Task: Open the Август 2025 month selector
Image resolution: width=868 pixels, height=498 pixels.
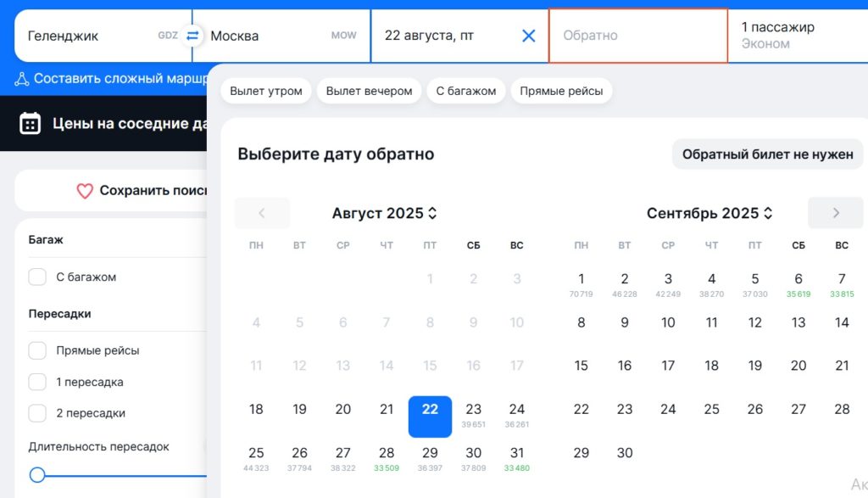Action: click(384, 213)
